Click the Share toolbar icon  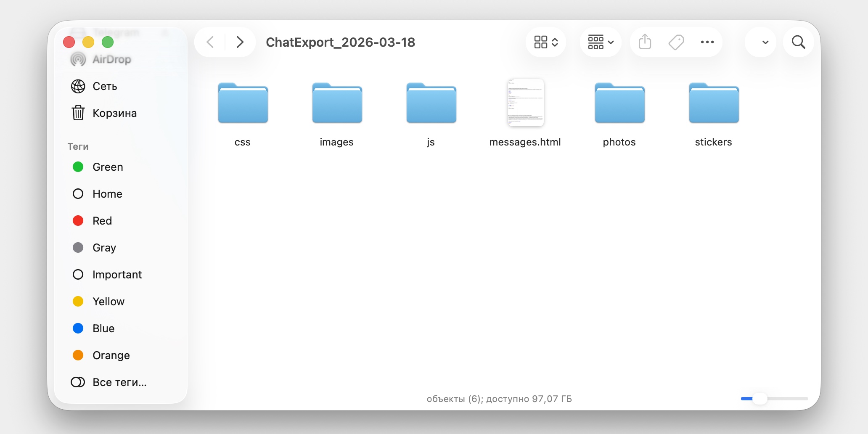tap(645, 42)
